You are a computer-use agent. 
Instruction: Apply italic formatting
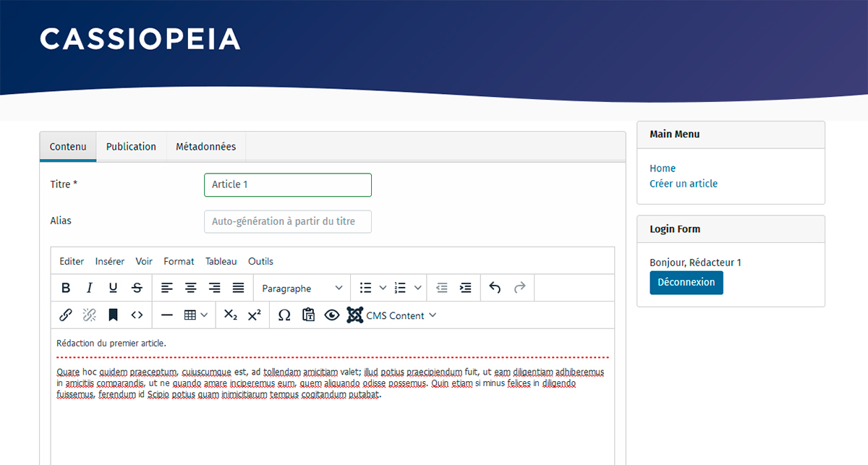pyautogui.click(x=90, y=288)
